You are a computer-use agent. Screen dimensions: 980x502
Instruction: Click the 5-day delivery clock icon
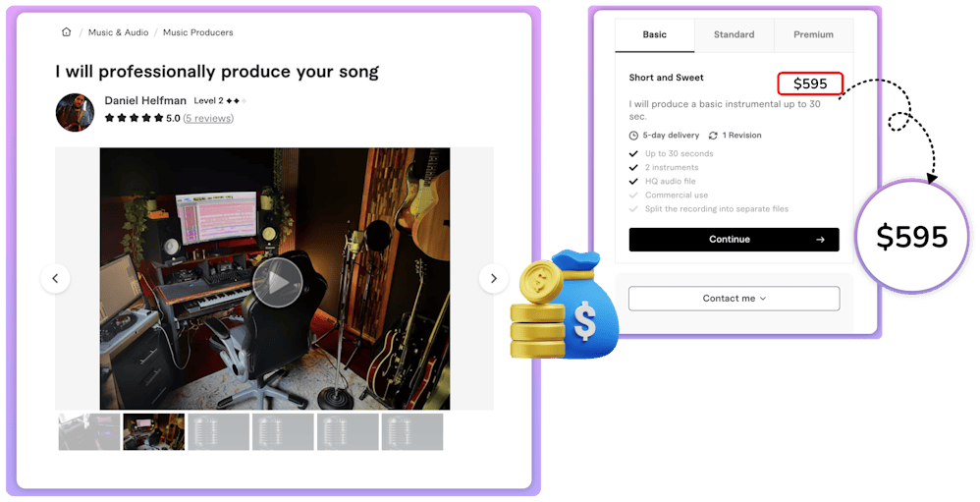633,135
